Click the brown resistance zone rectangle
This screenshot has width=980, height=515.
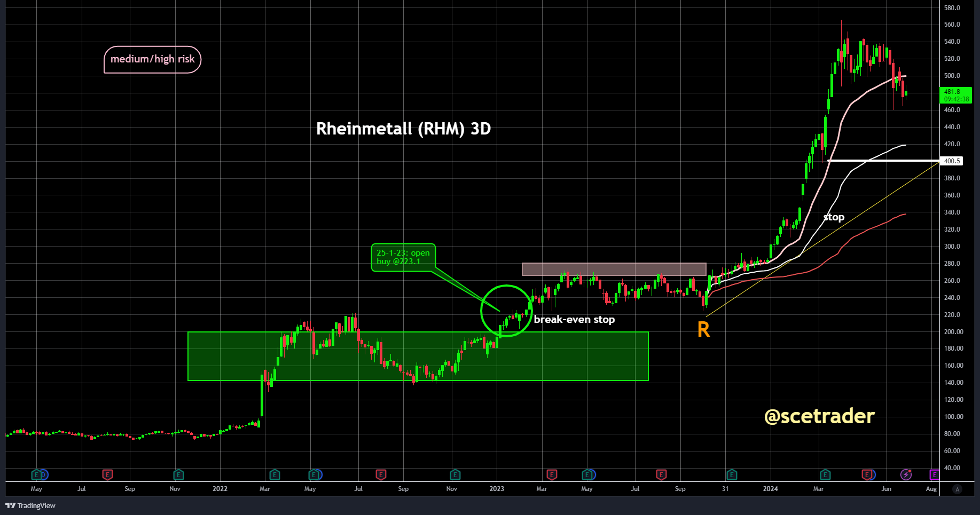coord(614,269)
